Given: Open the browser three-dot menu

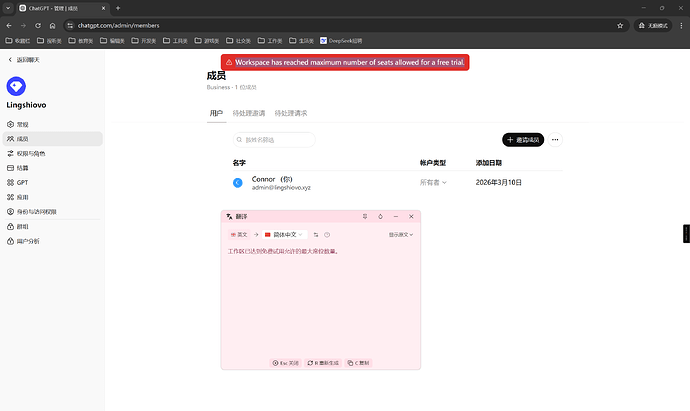Looking at the screenshot, I should tap(681, 26).
